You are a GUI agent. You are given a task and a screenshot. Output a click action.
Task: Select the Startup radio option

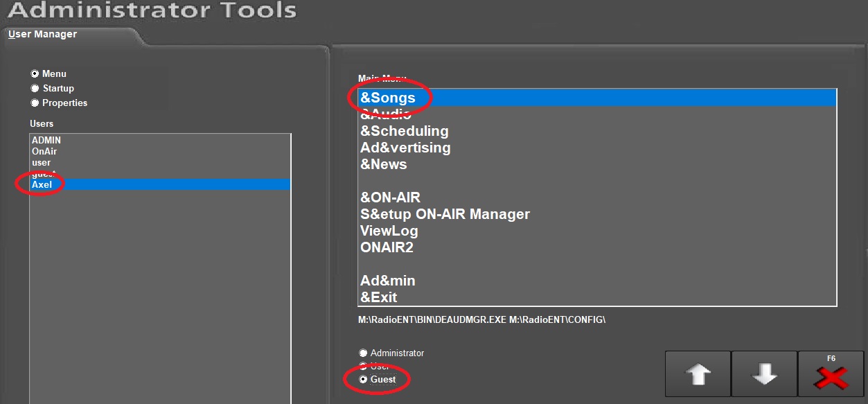pos(35,89)
